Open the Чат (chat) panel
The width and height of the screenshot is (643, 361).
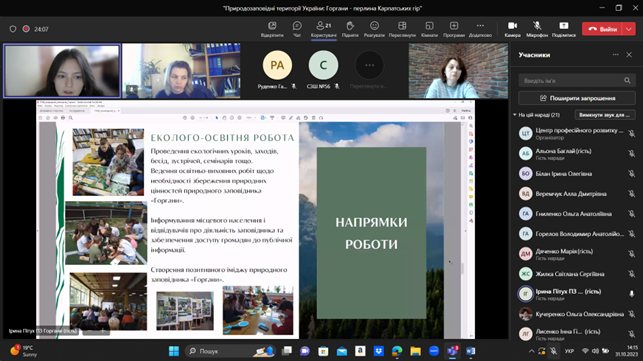pyautogui.click(x=297, y=29)
